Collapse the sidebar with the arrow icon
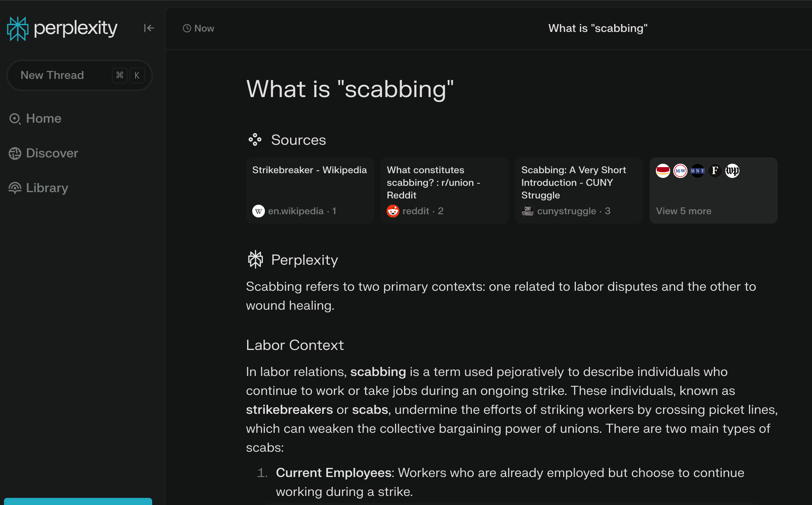 point(149,28)
